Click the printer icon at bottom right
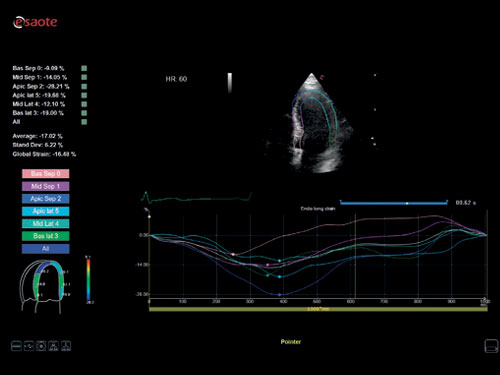 pyautogui.click(x=491, y=346)
